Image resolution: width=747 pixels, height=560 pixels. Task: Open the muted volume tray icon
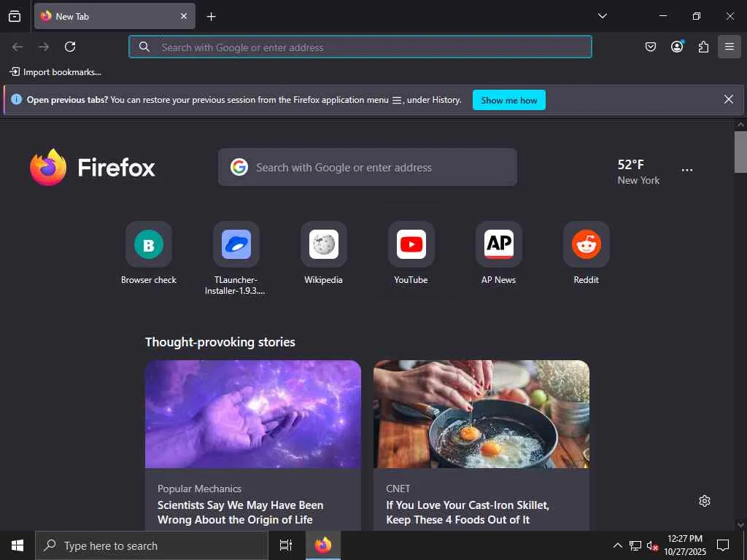click(652, 545)
